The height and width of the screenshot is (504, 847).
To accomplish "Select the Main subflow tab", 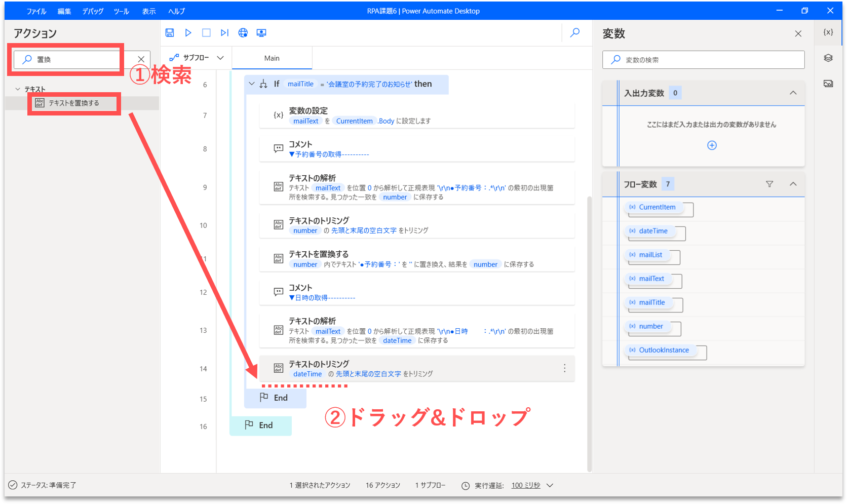I will 272,58.
